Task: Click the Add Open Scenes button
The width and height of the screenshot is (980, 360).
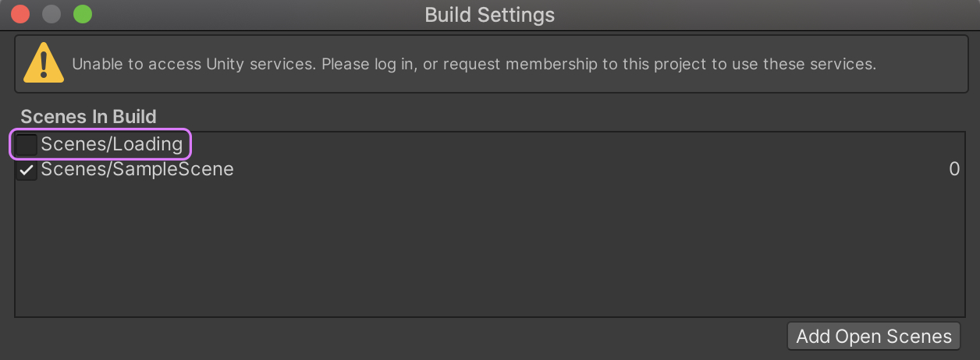Action: 874,337
